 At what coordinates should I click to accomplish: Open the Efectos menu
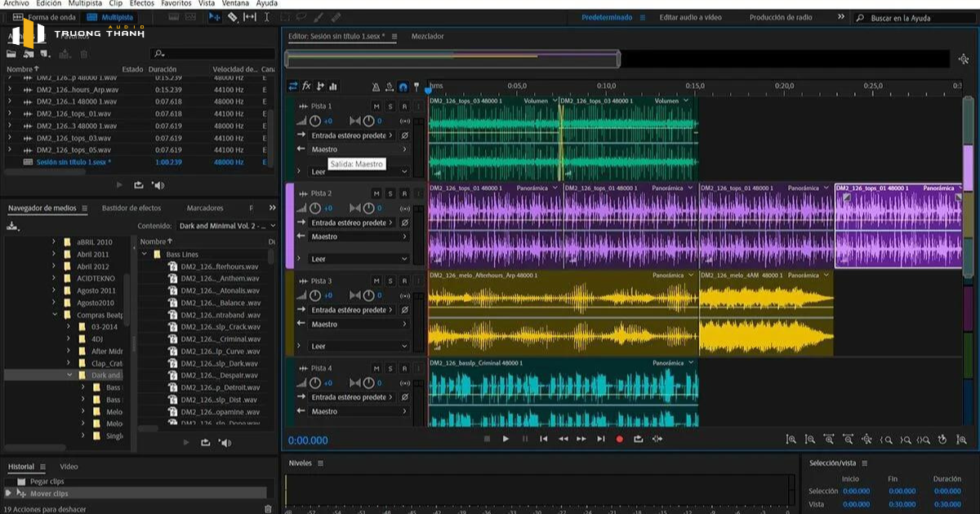pyautogui.click(x=142, y=3)
